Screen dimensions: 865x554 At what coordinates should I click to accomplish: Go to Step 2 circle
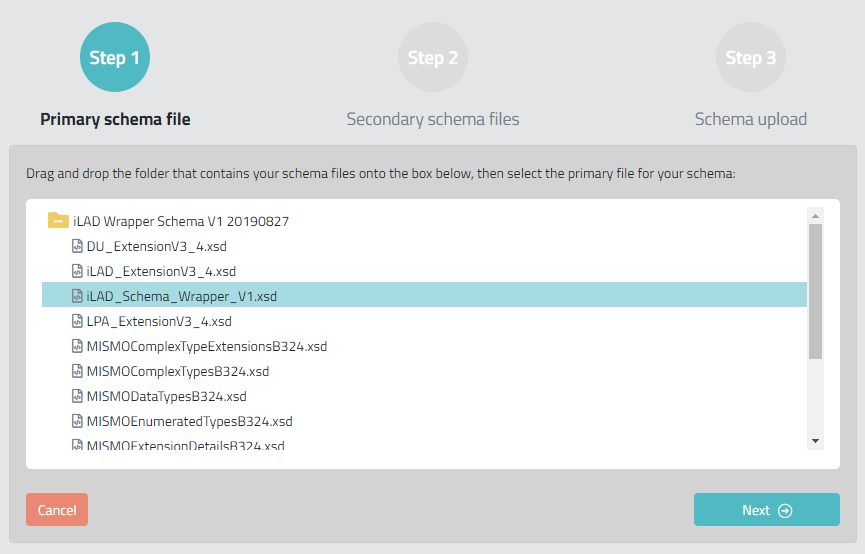tap(433, 57)
